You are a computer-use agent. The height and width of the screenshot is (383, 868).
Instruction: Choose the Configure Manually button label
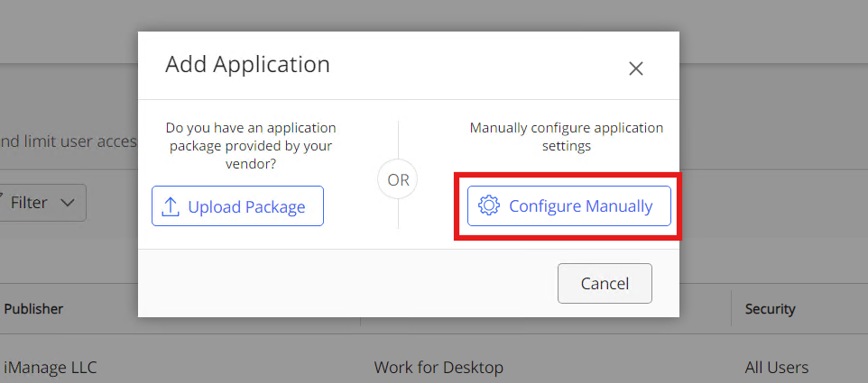(x=580, y=205)
